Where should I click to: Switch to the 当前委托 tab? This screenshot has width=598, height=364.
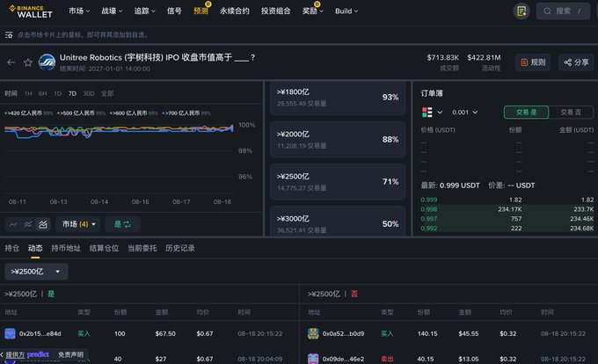[142, 248]
